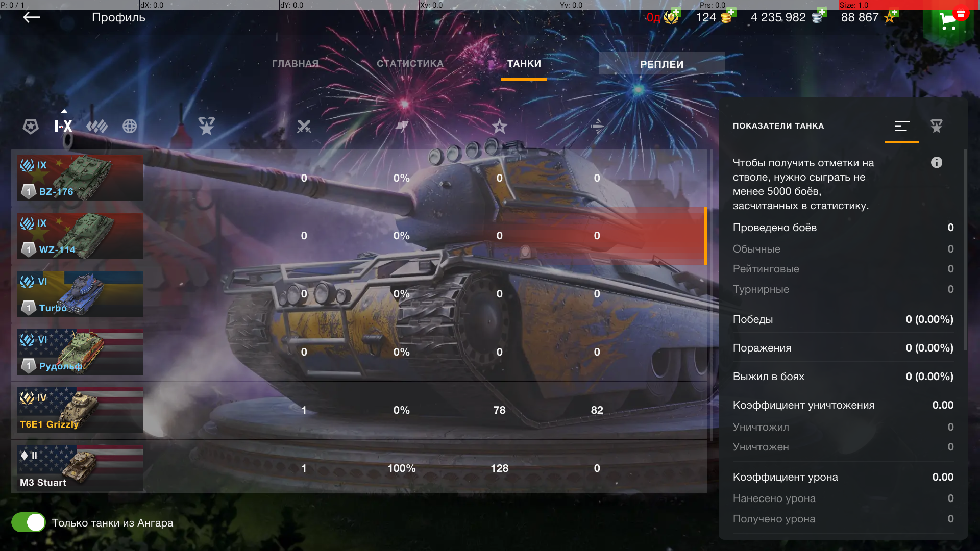980x551 pixels.
Task: Click the Рейтинговые battles row
Action: coord(843,269)
